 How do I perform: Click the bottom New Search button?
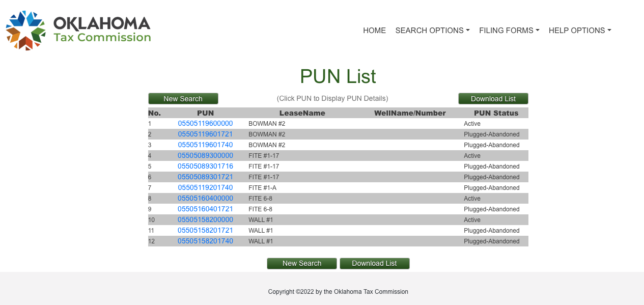(302, 263)
